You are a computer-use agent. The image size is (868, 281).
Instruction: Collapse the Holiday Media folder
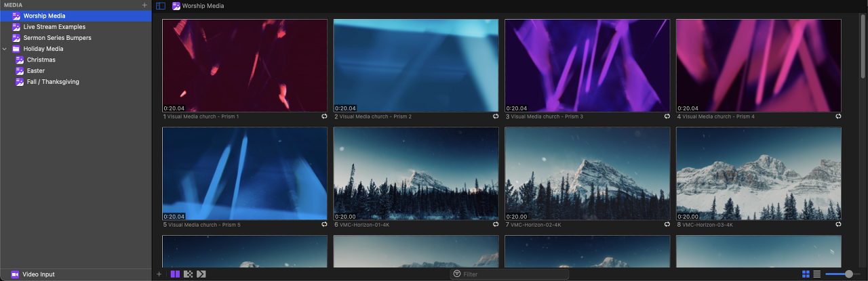click(5, 49)
